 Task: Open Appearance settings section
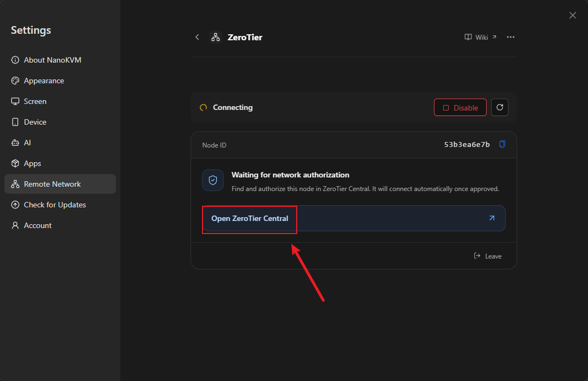[x=60, y=81]
